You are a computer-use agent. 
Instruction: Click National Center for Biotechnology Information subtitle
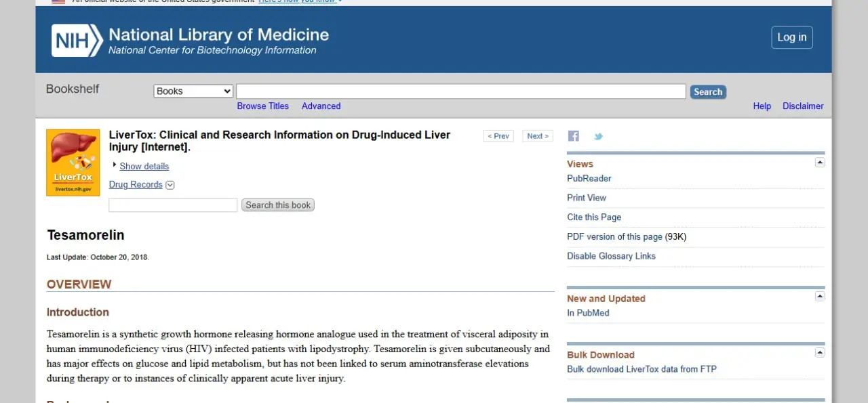[x=212, y=51]
